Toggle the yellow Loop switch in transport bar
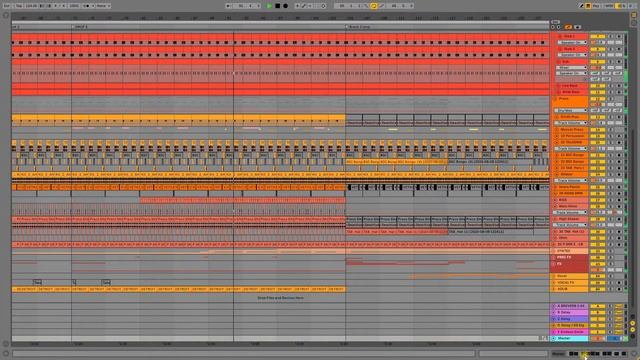 click(x=373, y=6)
